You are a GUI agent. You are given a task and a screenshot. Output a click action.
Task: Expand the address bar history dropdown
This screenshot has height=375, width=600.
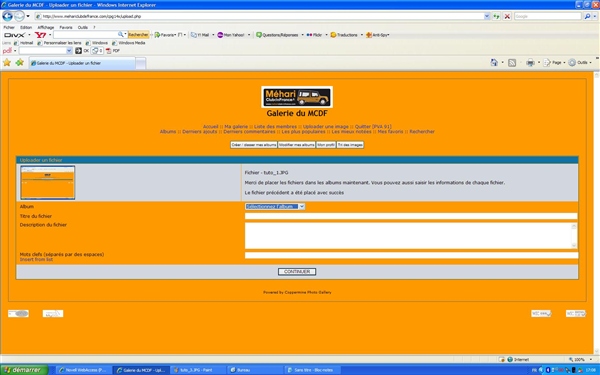coord(487,16)
